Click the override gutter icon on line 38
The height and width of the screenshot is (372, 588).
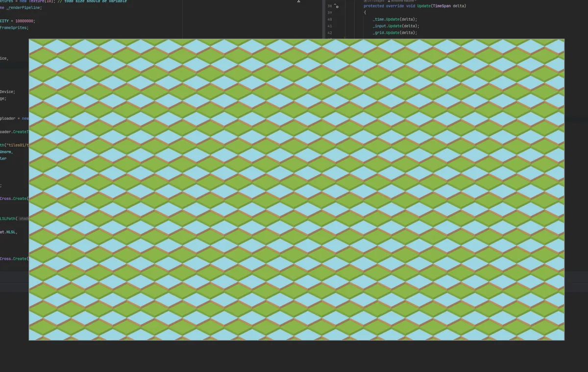click(336, 6)
